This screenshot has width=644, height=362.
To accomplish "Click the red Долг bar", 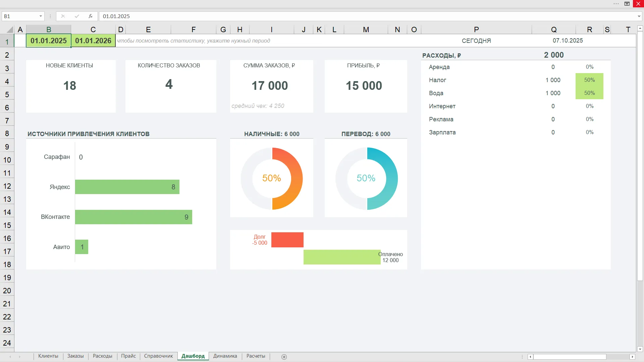I will [x=287, y=240].
